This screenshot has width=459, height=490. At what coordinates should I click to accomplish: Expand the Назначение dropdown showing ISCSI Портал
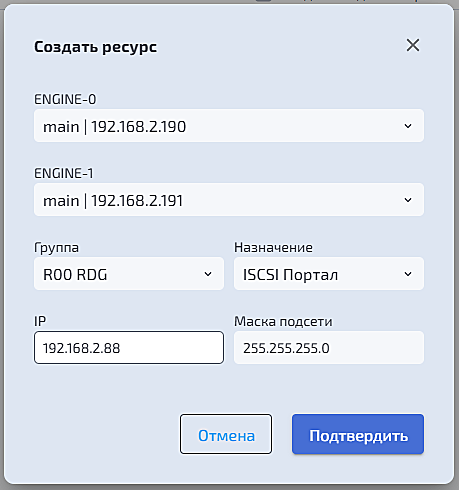coord(329,274)
